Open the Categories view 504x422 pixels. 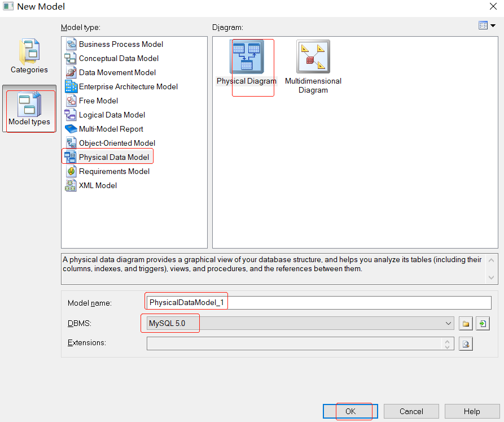click(29, 56)
